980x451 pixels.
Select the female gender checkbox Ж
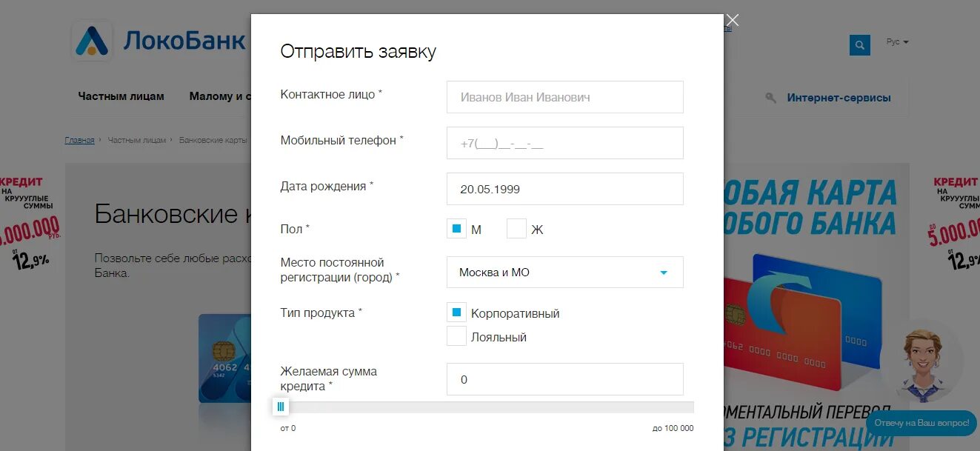(516, 229)
